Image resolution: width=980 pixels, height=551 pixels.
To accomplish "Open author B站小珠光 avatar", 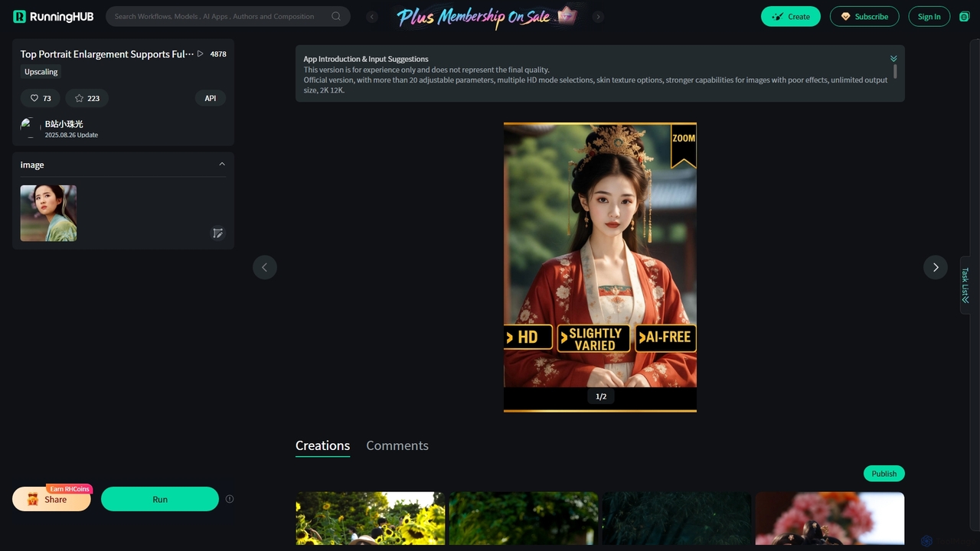I will tap(31, 128).
